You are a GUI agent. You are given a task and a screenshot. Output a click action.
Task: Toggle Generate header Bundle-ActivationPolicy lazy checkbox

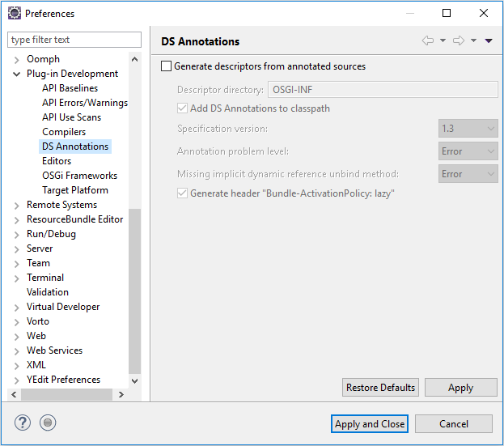click(182, 193)
